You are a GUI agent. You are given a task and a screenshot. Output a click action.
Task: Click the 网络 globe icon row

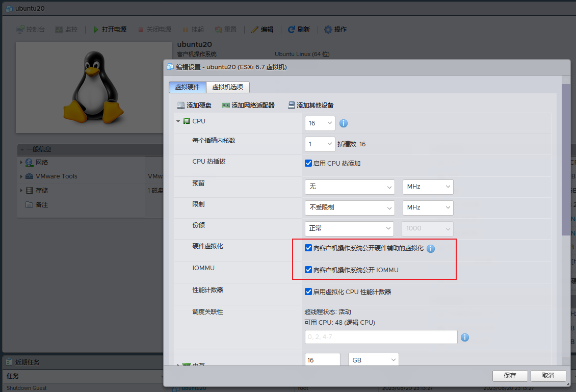[30, 163]
